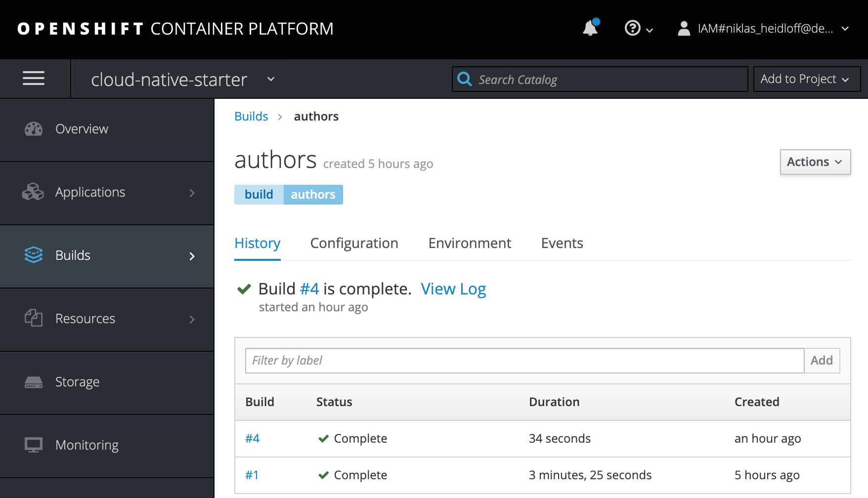Switch to the Events tab
868x498 pixels.
click(562, 243)
